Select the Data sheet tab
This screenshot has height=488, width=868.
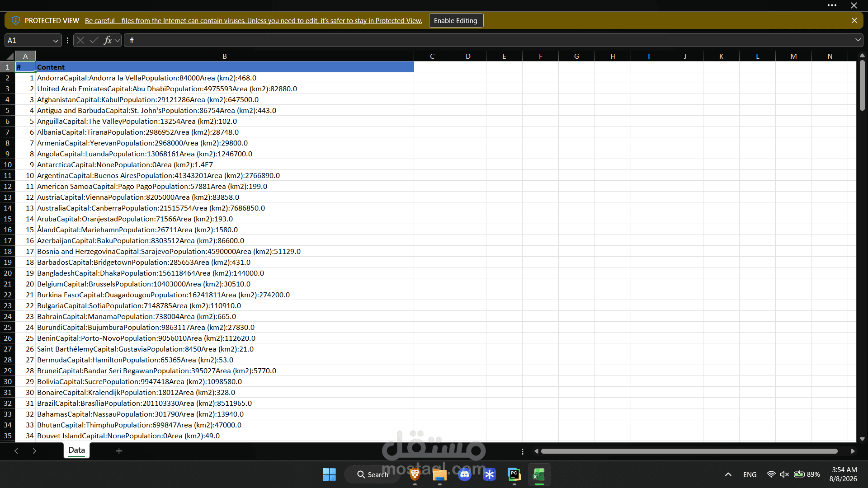click(76, 450)
